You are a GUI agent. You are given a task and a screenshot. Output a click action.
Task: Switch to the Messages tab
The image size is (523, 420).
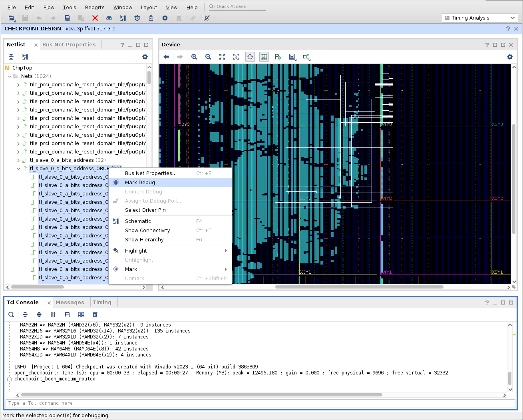click(70, 303)
